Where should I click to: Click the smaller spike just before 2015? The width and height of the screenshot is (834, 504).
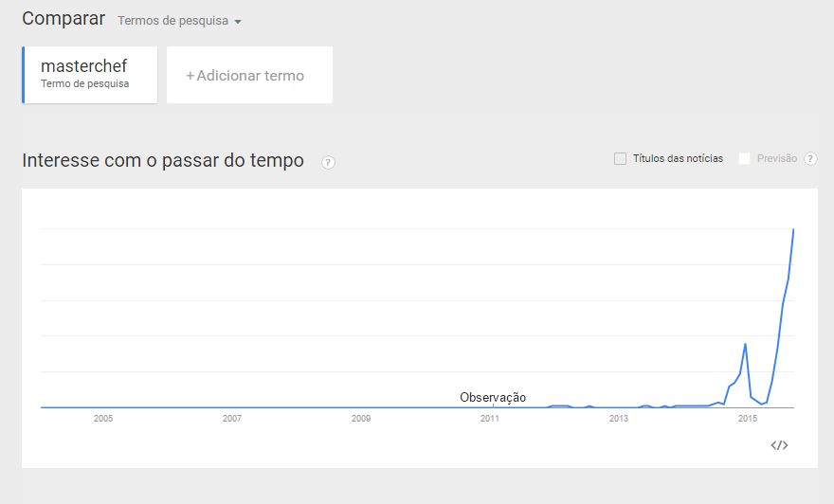tap(746, 344)
